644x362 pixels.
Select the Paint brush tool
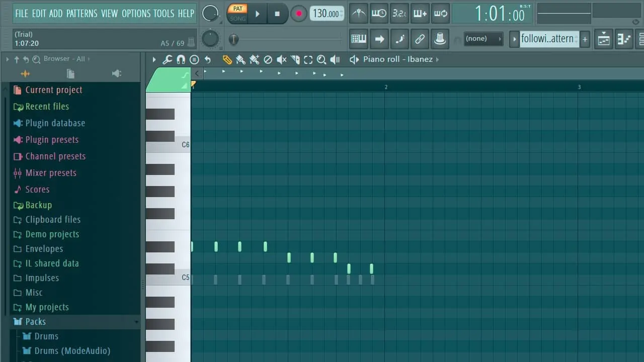(240, 60)
